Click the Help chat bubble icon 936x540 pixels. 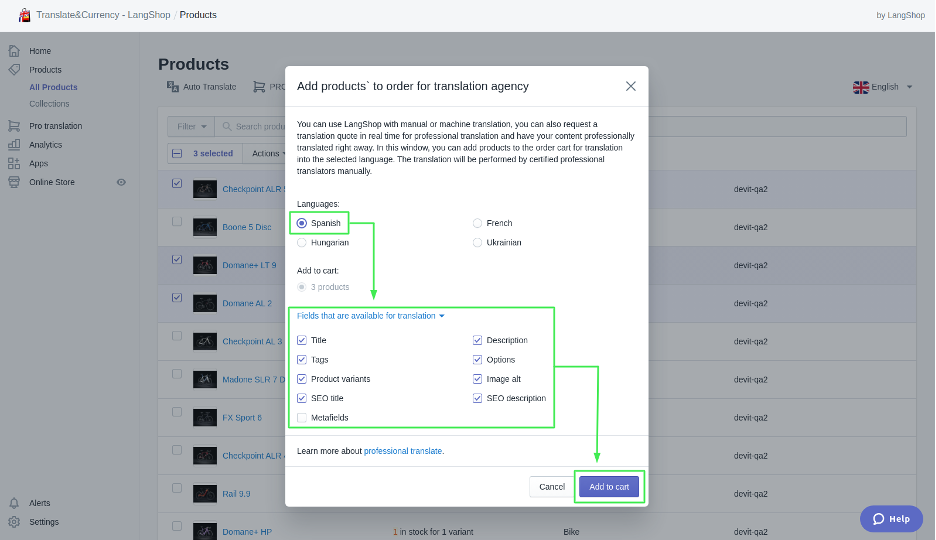point(879,519)
